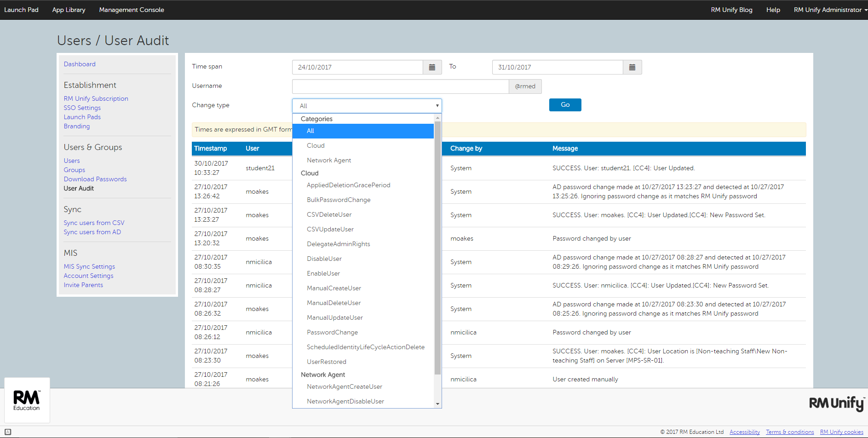Open App Library in top navigation
Viewport: 868px width, 438px height.
pyautogui.click(x=69, y=10)
